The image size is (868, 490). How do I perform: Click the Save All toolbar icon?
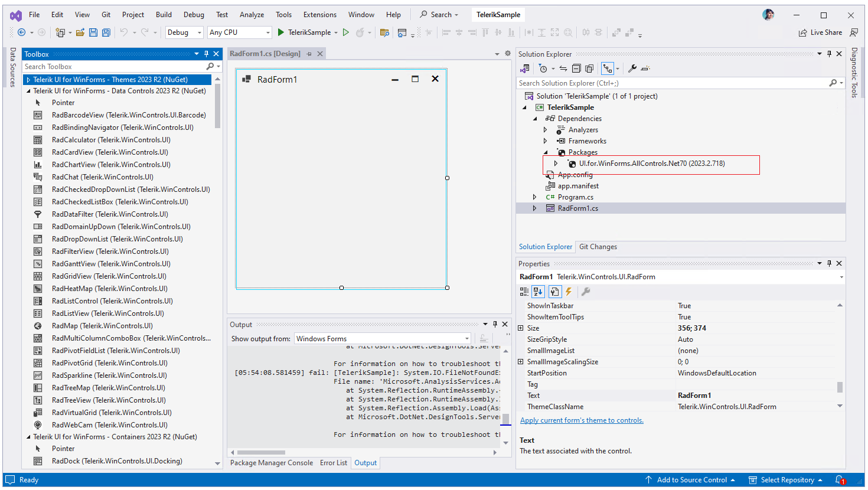coord(106,32)
